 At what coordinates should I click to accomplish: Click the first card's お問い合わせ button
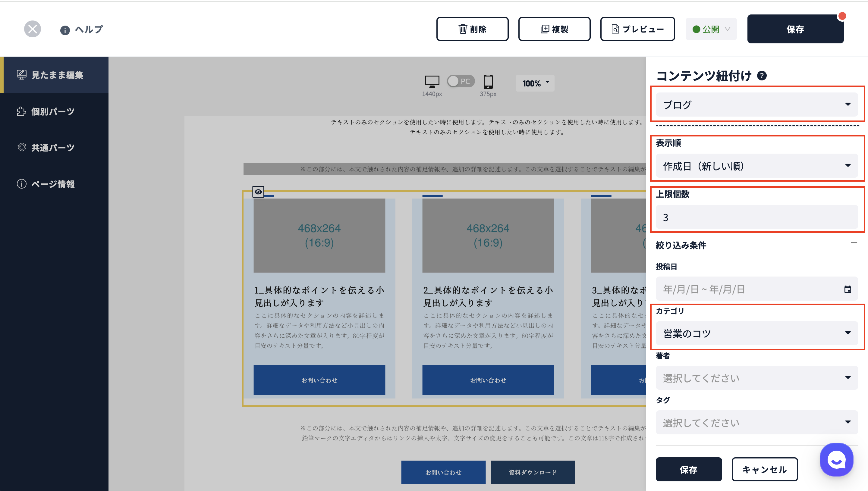click(x=319, y=380)
